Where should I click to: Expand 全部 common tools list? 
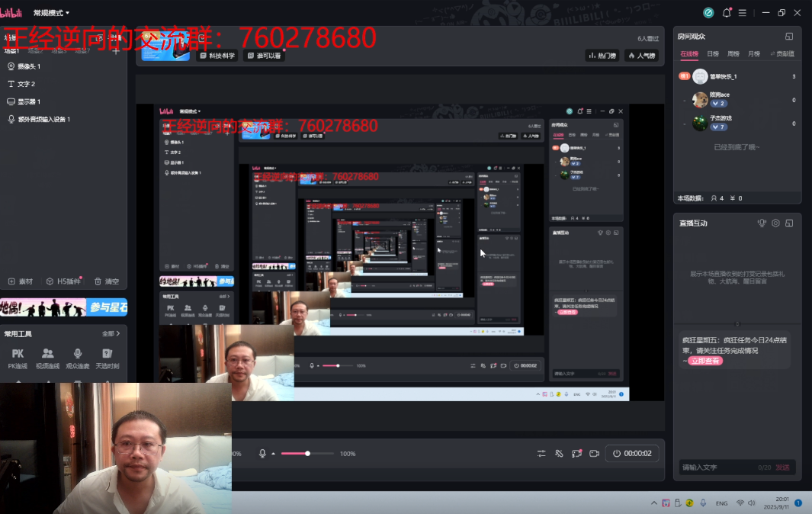[111, 334]
